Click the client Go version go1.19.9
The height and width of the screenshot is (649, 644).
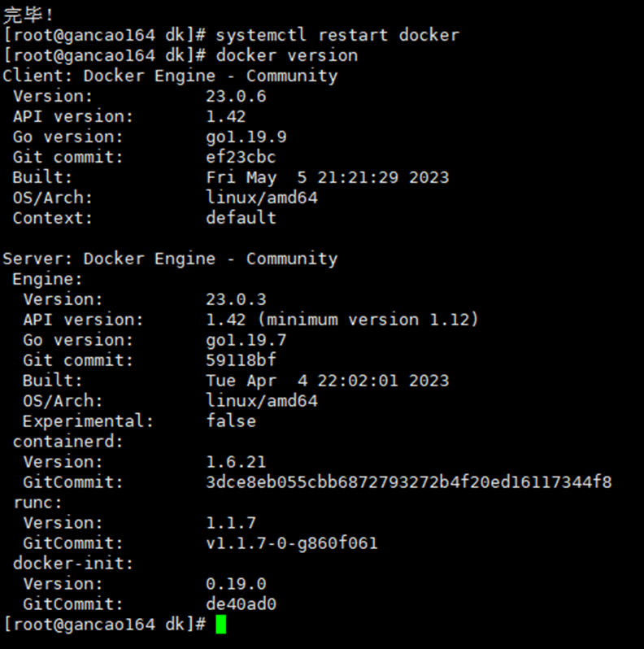pos(246,137)
